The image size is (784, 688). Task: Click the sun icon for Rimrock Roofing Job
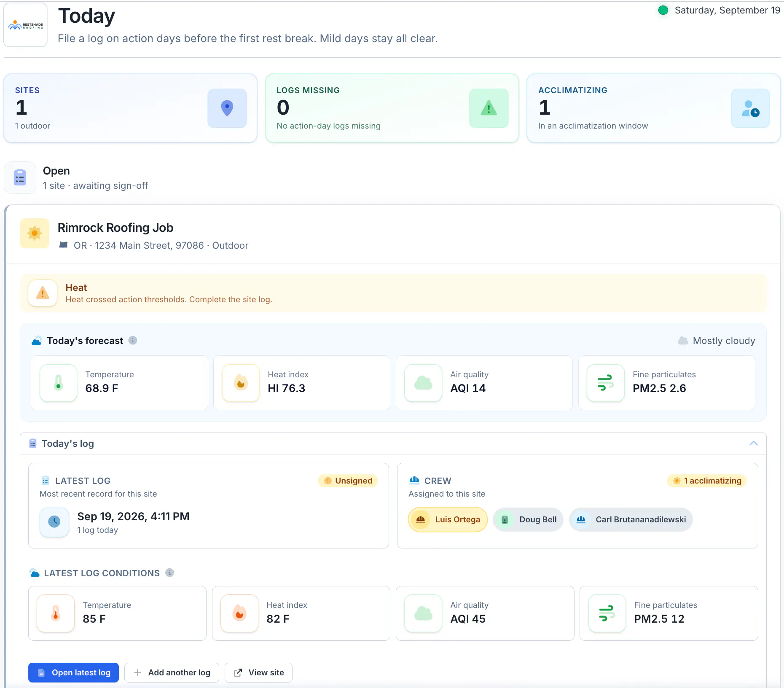[x=35, y=233]
